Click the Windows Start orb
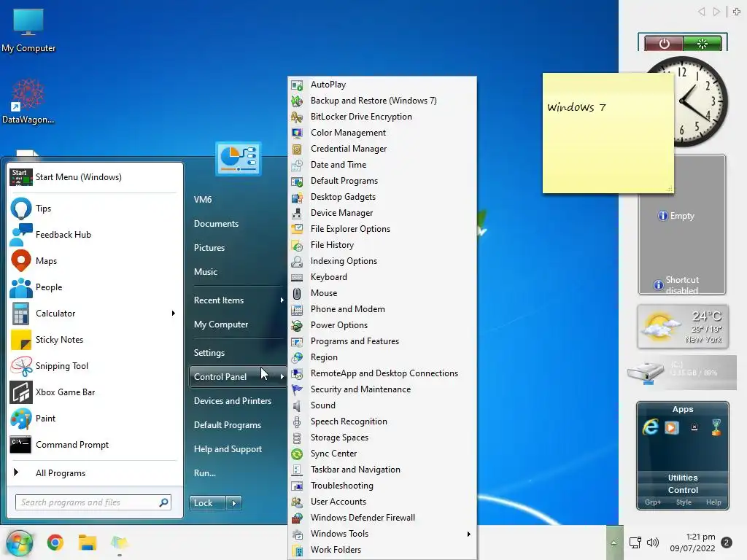The image size is (747, 560). tap(20, 542)
